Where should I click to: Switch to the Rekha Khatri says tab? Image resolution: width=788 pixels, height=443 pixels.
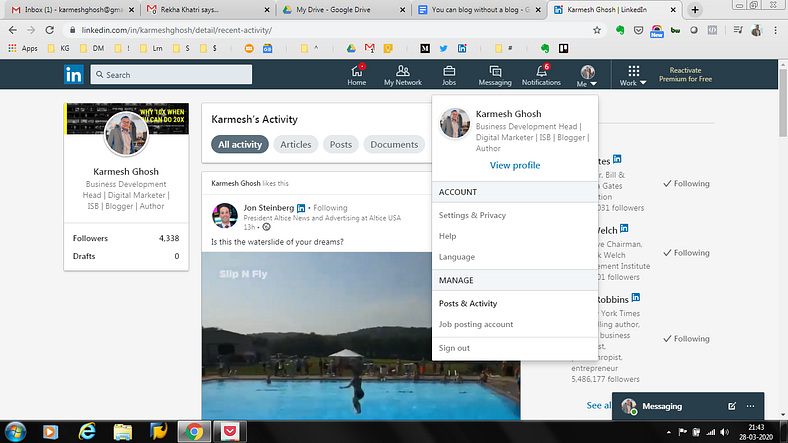[208, 10]
